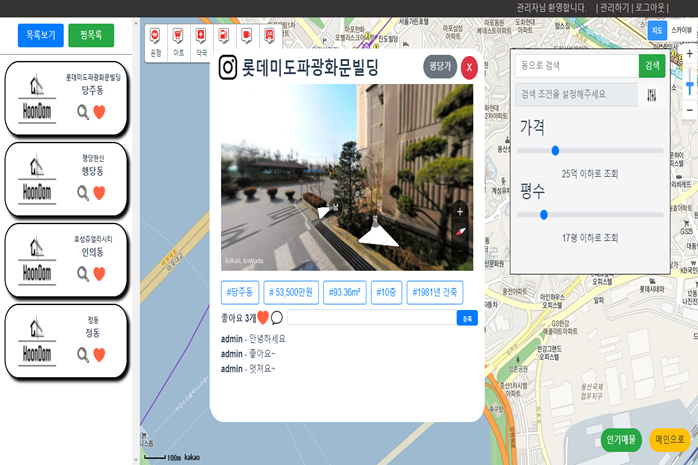
Task: Click the 'admin - 멋져요~' comment
Action: click(x=248, y=369)
